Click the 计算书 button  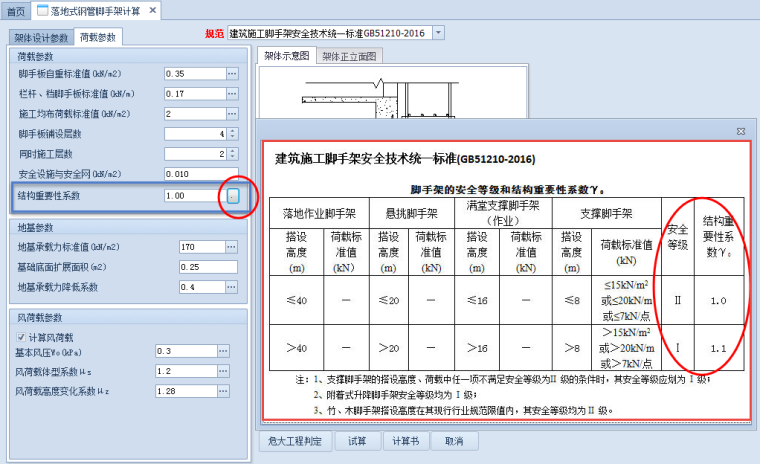point(406,441)
